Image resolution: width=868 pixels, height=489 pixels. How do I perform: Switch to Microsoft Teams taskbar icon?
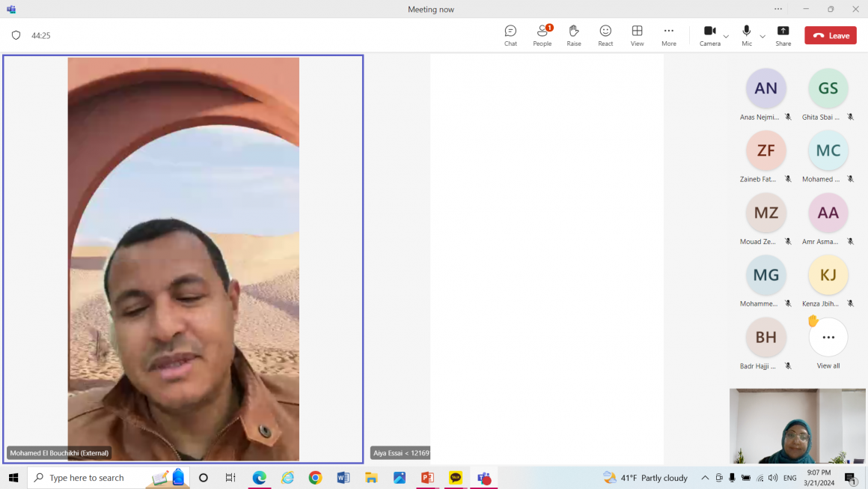[x=484, y=477]
